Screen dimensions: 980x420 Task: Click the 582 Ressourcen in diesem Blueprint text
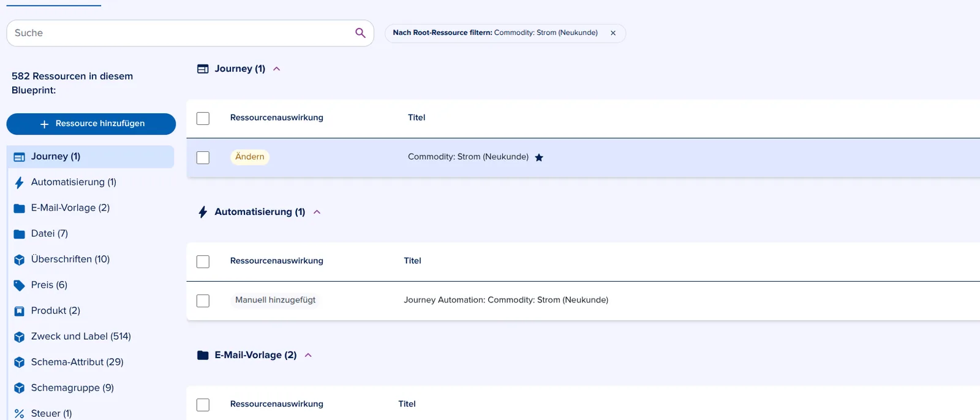tap(72, 83)
